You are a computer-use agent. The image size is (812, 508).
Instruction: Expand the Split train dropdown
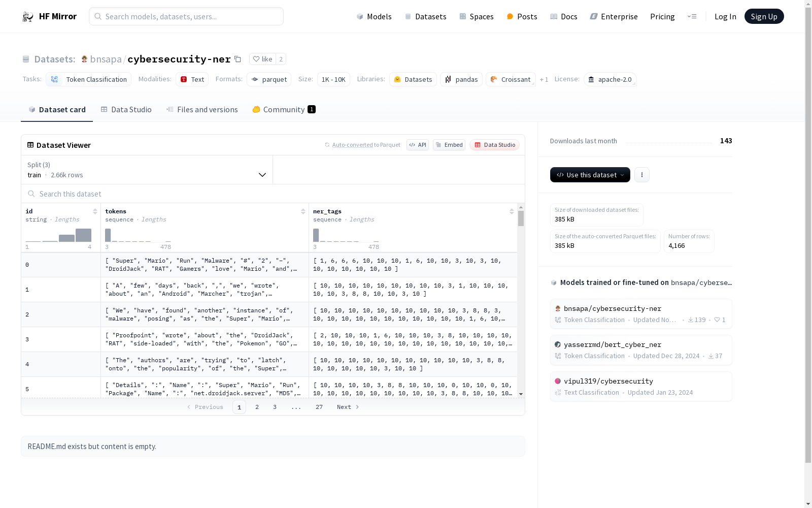pos(147,170)
